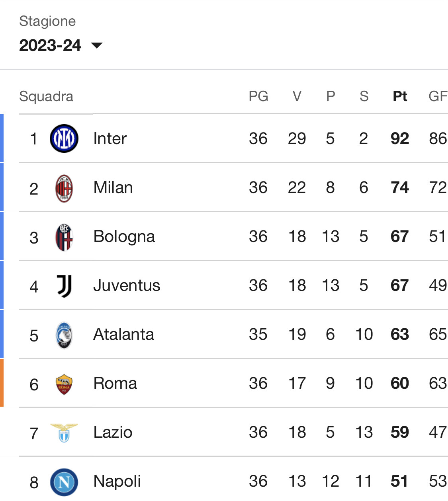Click the Stagione selector label

47,21
